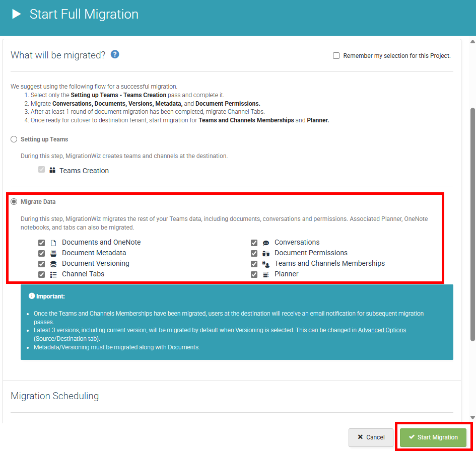Click the Document Permissions label

click(x=311, y=253)
